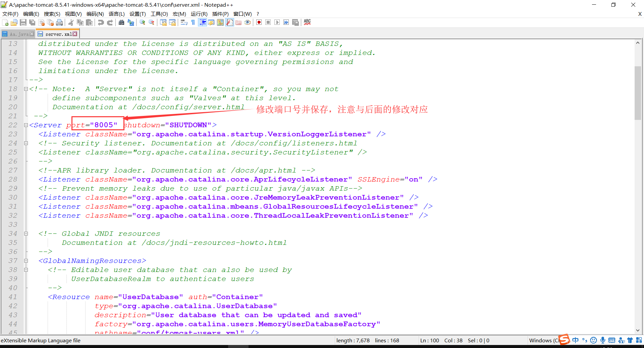Open the Replace dialog icon

point(131,22)
